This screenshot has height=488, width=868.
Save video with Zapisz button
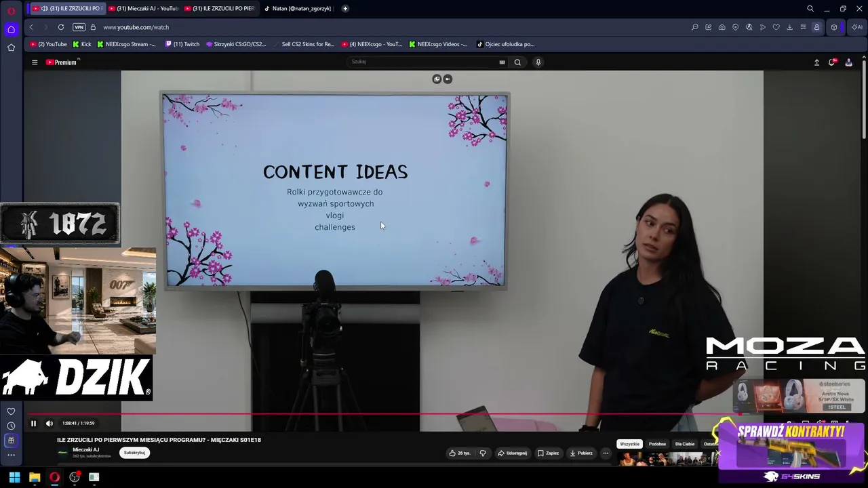tap(549, 453)
